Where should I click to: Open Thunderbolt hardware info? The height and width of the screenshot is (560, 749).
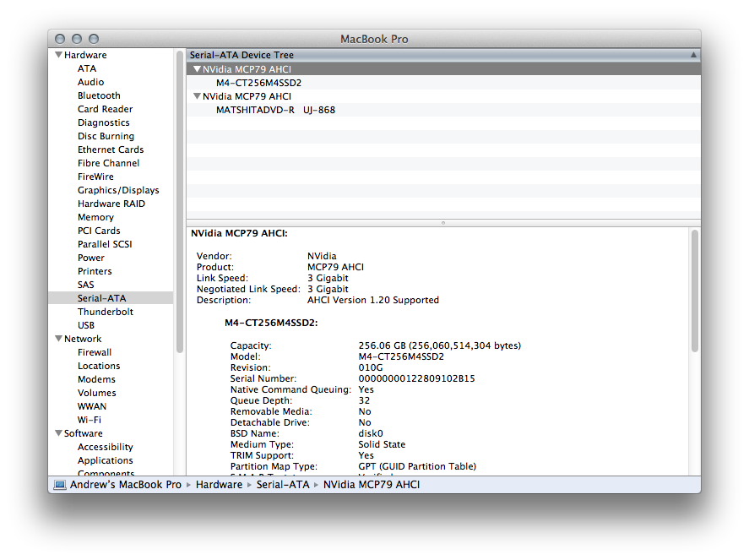106,312
